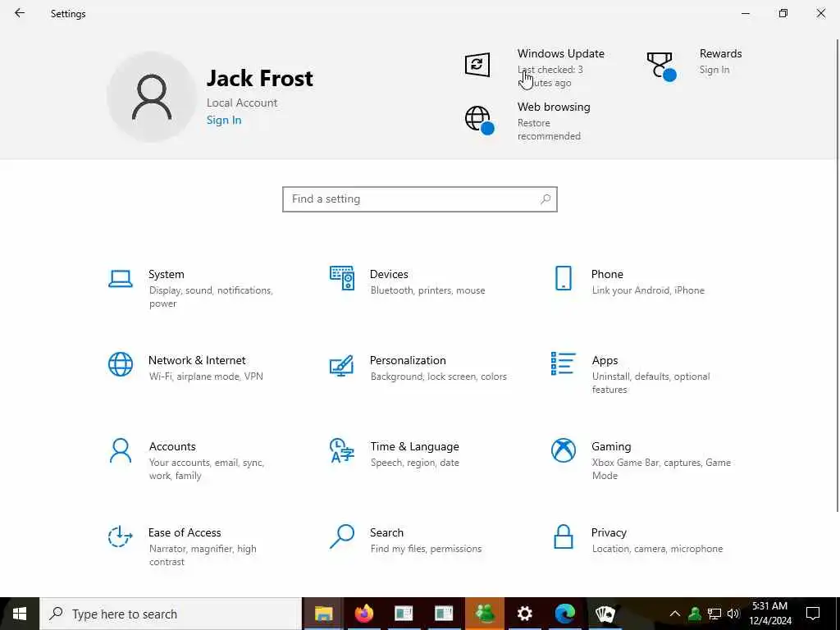Click the Web browsing globe icon
840x630 pixels.
pos(479,120)
